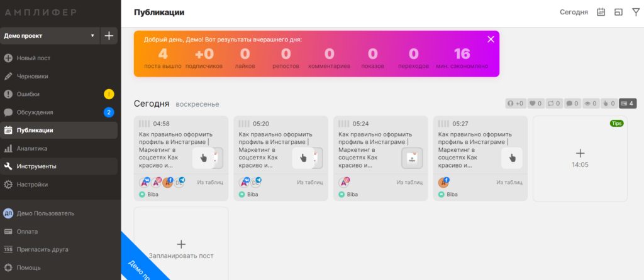Open the media thumbnail of 05:24 post
Image resolution: width=644 pixels, height=280 pixels.
[x=412, y=158]
